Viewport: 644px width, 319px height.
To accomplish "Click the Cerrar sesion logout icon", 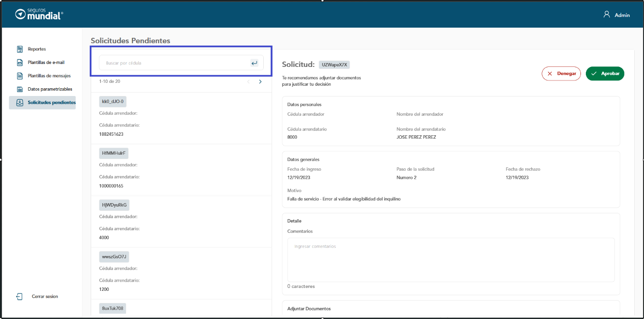I will (19, 296).
